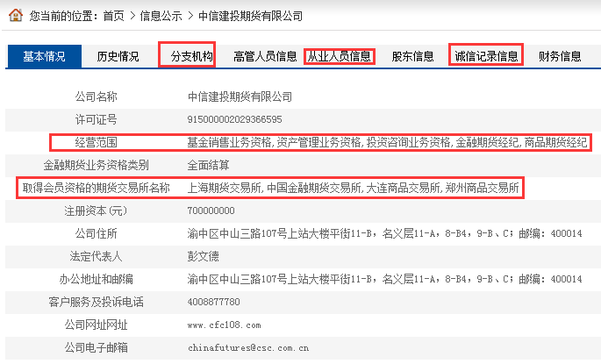Viewport: 601px width, 364px height.
Task: Click the 经营范围 row label
Action: 96,143
